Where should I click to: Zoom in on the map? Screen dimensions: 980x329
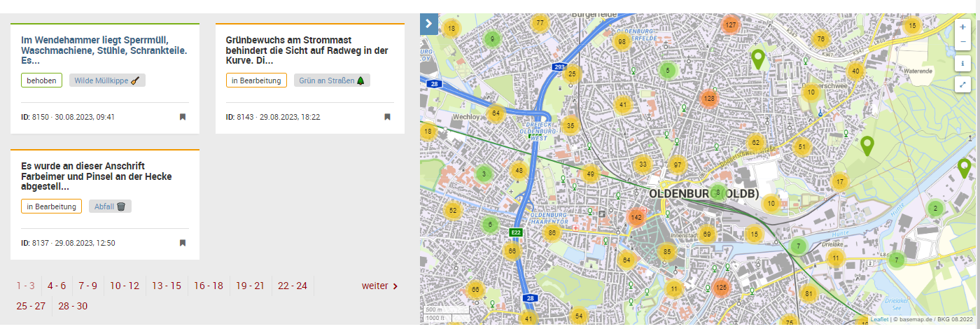pos(964,27)
